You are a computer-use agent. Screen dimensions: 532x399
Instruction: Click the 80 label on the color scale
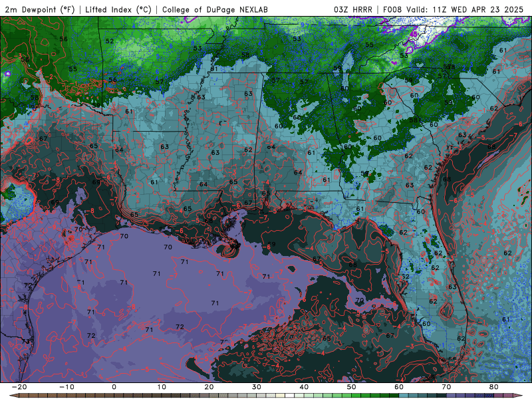[x=494, y=387]
